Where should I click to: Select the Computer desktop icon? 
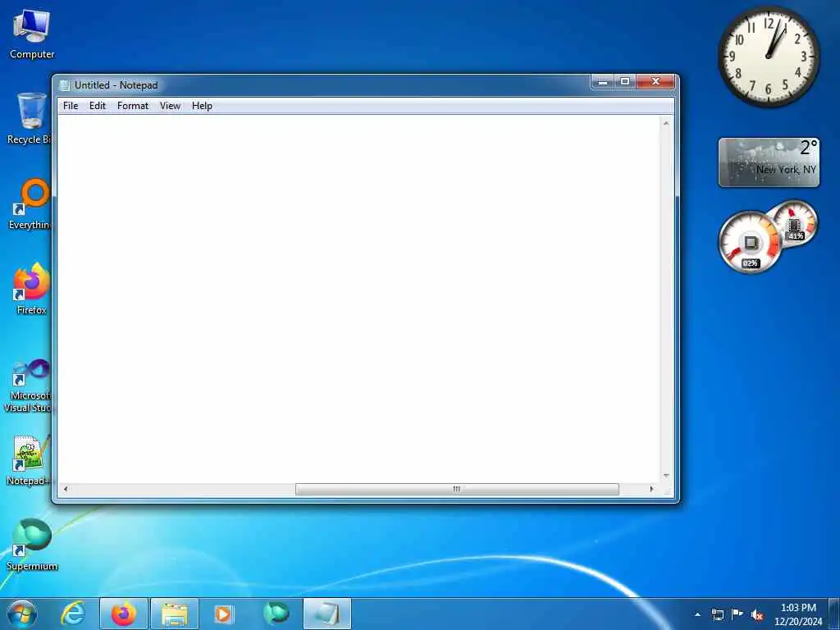coord(32,34)
